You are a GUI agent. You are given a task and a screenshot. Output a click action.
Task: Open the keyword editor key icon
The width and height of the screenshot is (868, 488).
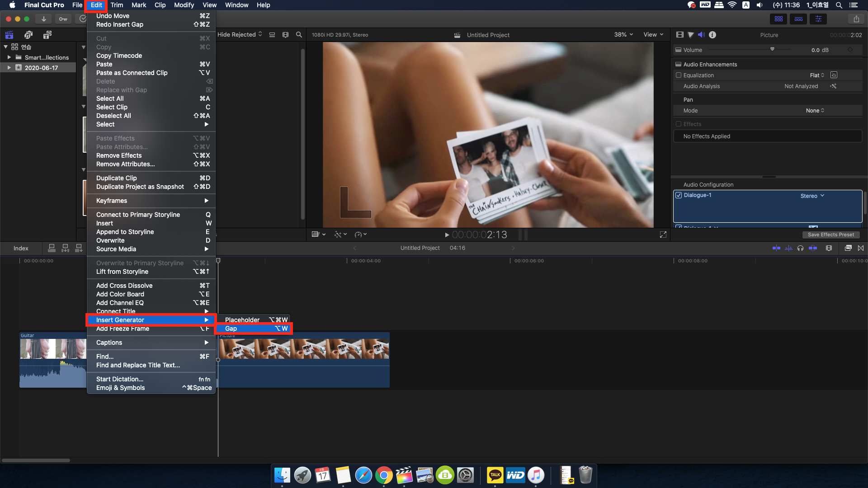pos(63,19)
